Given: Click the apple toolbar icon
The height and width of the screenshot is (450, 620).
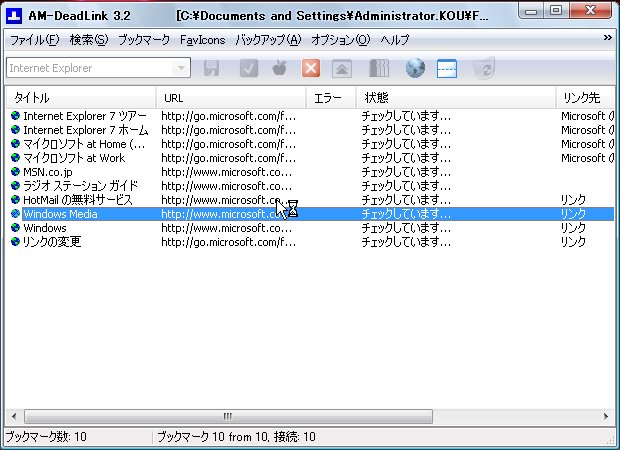Looking at the screenshot, I should click(x=280, y=68).
